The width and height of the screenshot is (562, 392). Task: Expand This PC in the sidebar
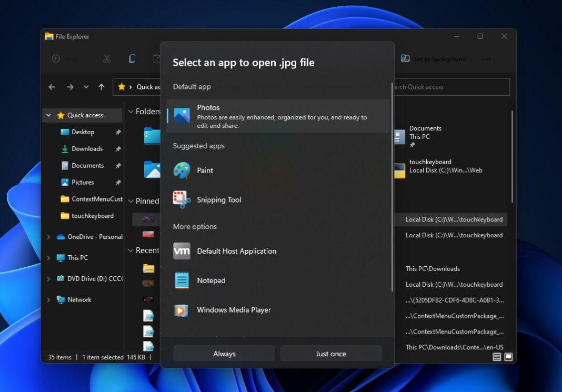[x=48, y=257]
